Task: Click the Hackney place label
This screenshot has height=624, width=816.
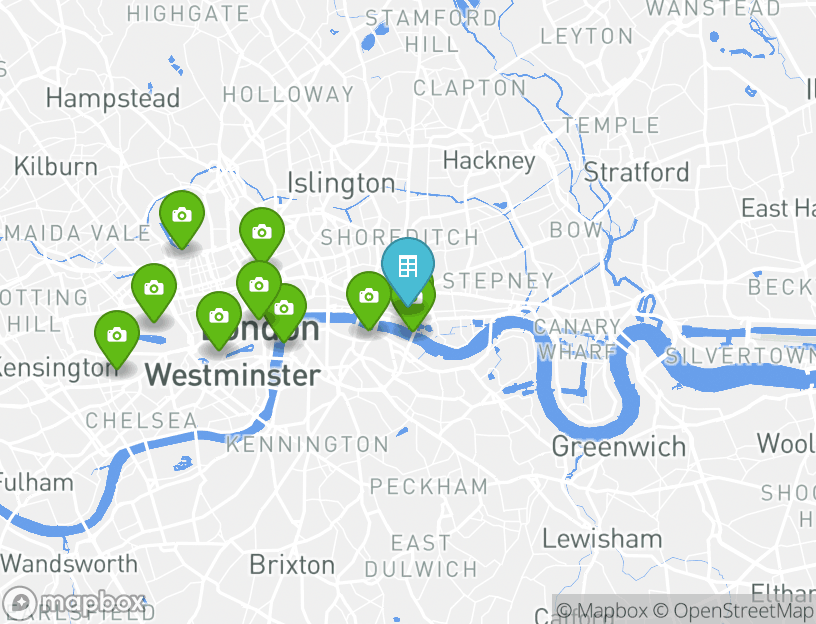Action: click(x=489, y=161)
